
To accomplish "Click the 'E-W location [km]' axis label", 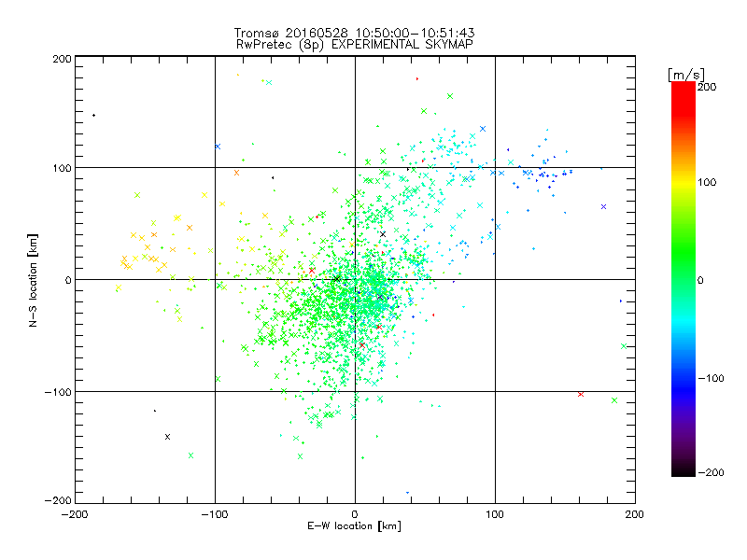I will coord(354,526).
